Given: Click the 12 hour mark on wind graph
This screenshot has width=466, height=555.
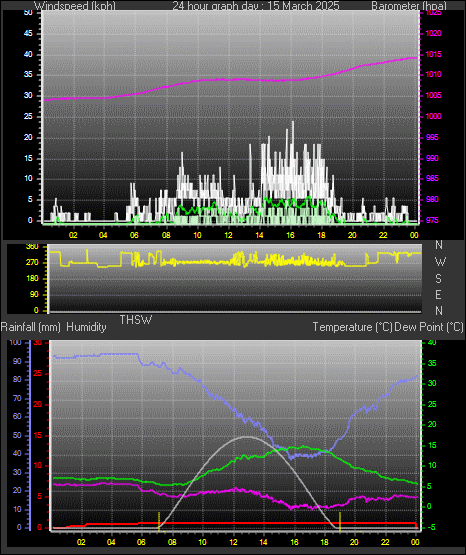Looking at the screenshot, I should coord(228,235).
